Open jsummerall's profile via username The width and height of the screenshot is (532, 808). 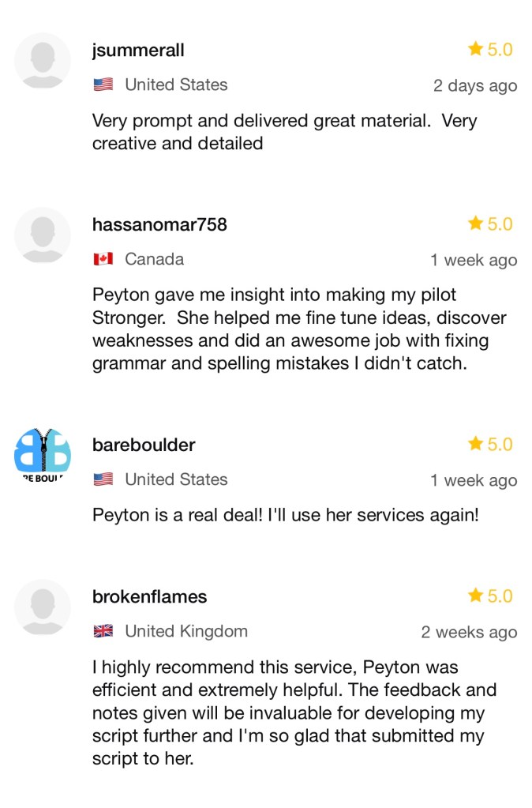click(138, 51)
